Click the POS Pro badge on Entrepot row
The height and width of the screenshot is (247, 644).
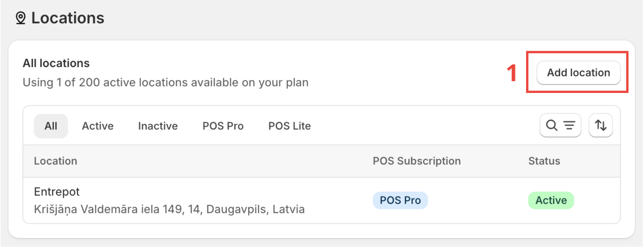400,200
